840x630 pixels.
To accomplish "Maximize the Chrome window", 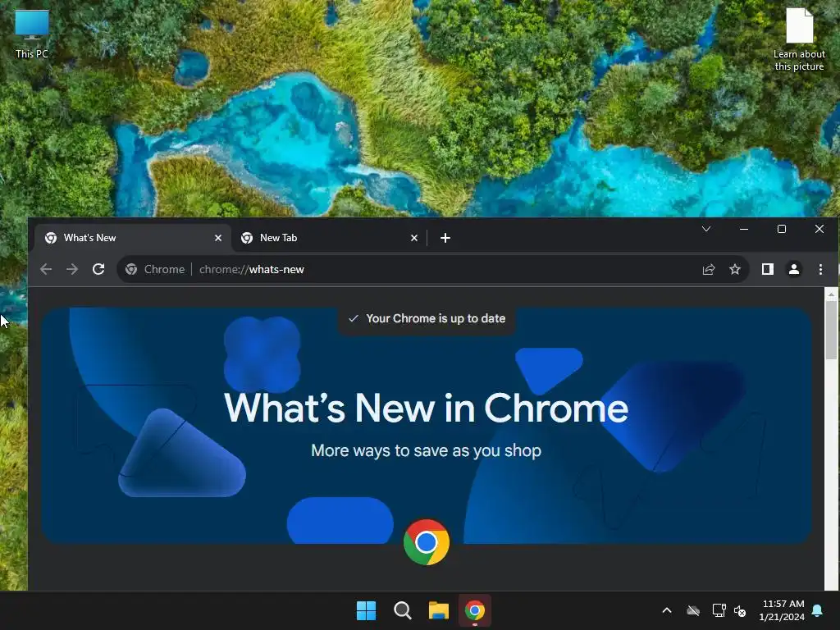I will [x=782, y=230].
